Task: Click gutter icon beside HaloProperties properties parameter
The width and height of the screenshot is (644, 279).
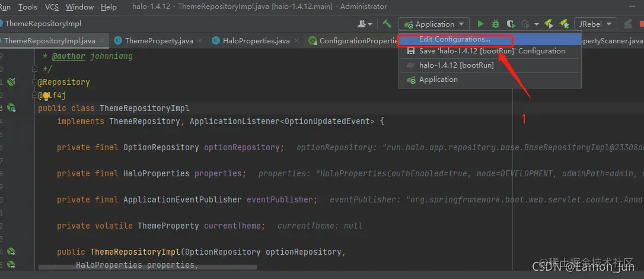Action: pyautogui.click(x=11, y=265)
